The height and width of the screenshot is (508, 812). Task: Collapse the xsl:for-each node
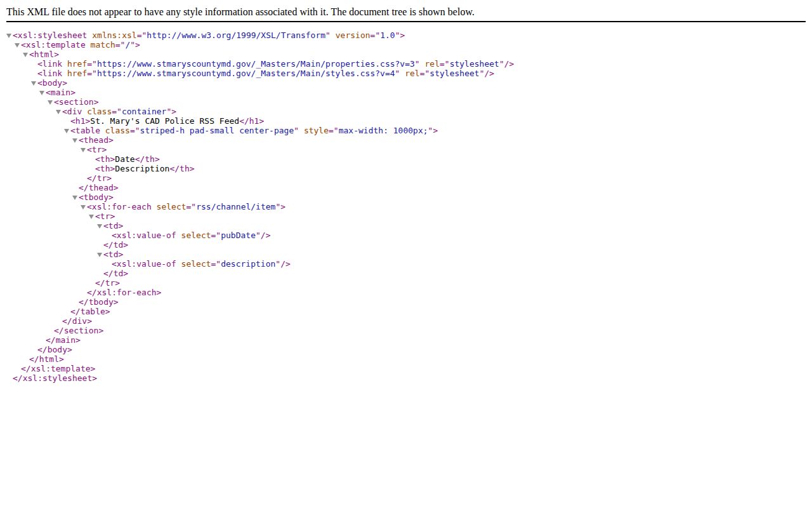[x=83, y=207]
